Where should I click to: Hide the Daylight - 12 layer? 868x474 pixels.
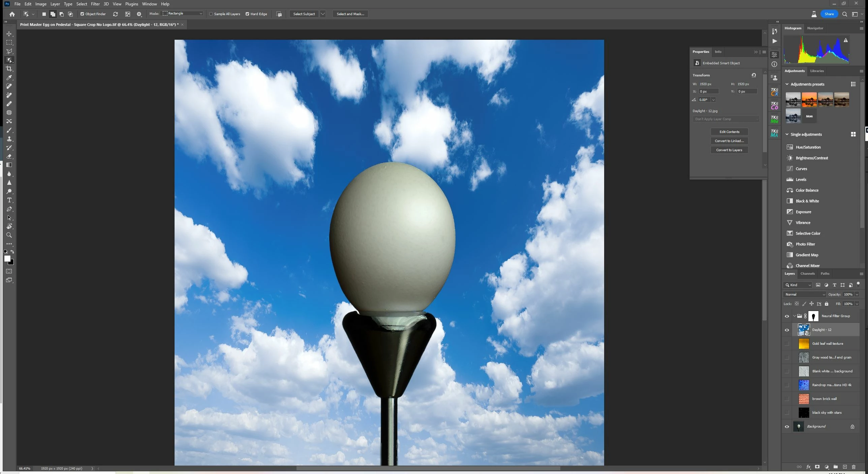(x=787, y=330)
